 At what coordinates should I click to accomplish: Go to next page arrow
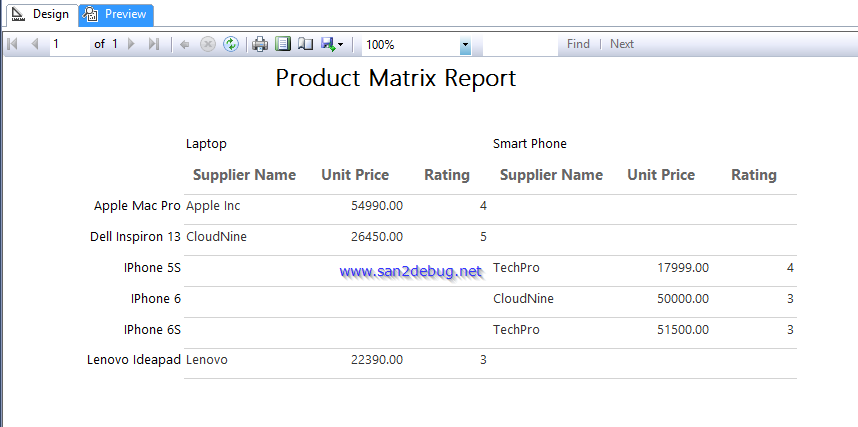(x=131, y=44)
